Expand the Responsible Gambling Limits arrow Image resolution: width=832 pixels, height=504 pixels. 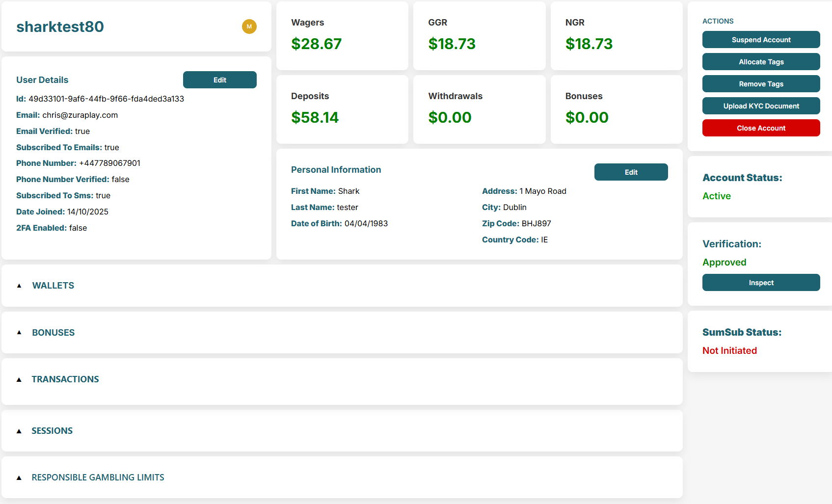[x=19, y=477]
